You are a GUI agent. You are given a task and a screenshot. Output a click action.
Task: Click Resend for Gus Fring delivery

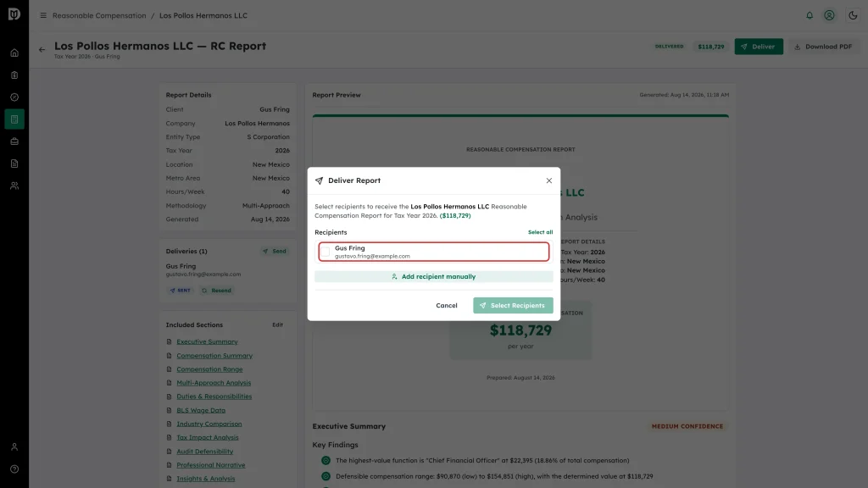216,291
